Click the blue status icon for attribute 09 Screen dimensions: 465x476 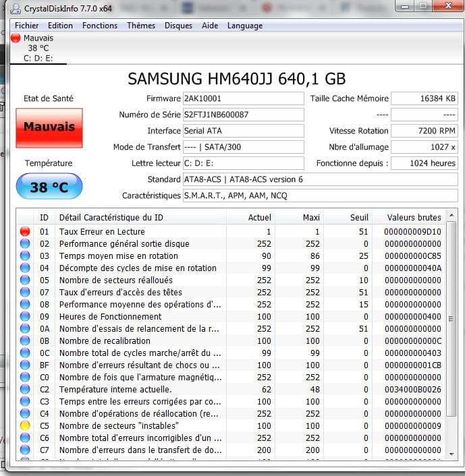[25, 316]
